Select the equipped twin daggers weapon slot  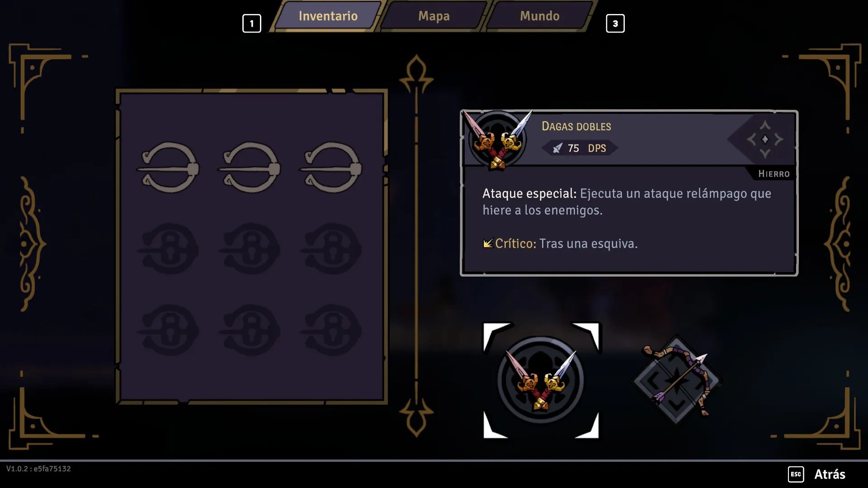click(x=541, y=380)
